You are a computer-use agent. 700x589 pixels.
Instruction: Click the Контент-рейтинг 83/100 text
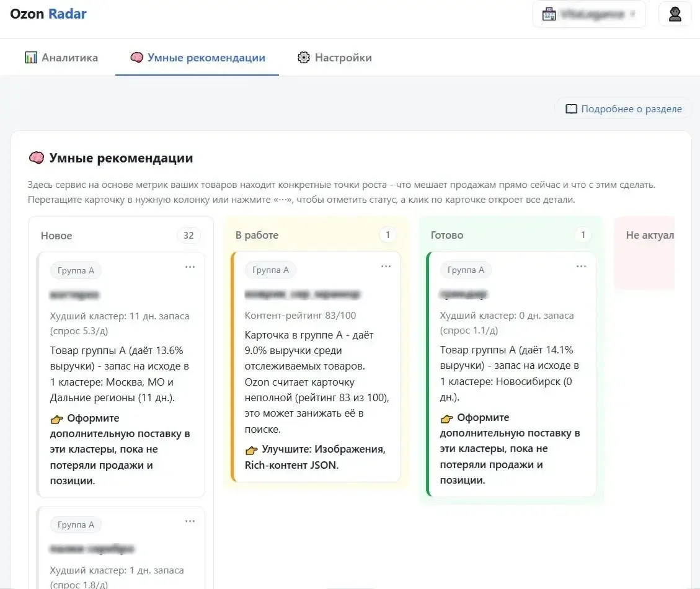pos(301,315)
